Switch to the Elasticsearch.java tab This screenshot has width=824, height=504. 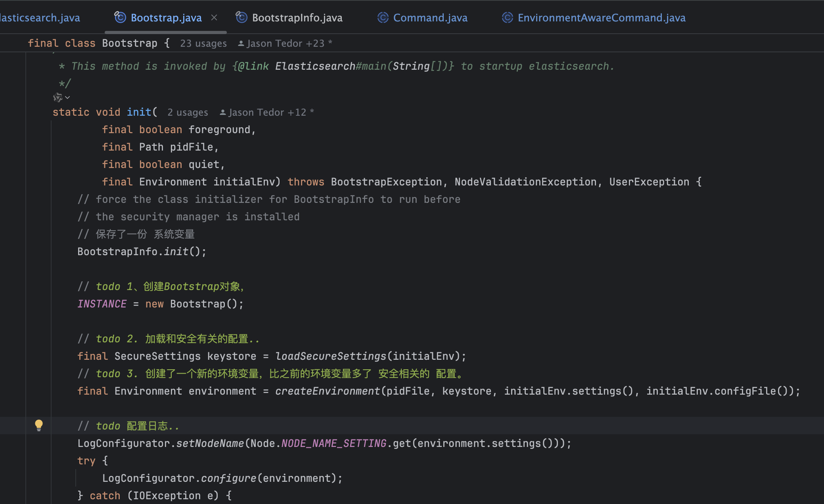click(40, 18)
